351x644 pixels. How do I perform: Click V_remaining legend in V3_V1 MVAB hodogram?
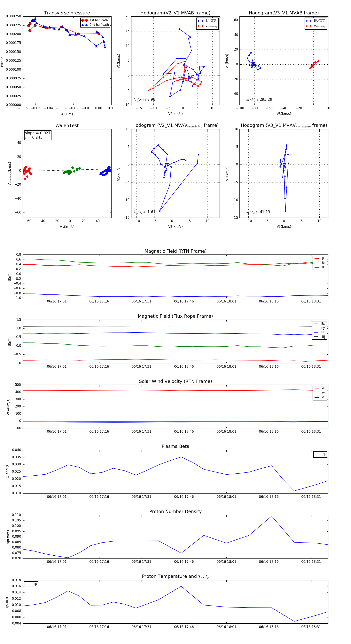point(316,26)
